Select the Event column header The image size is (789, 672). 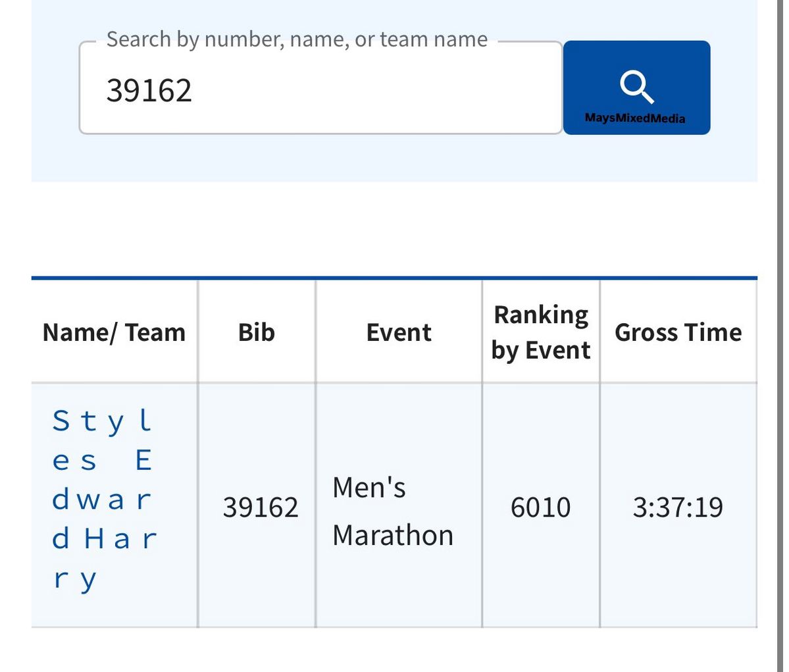click(399, 332)
